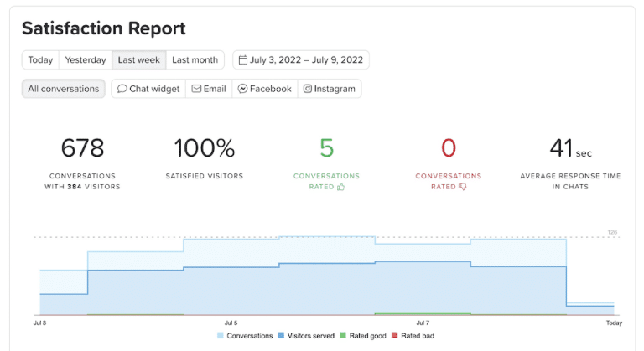Filter report by Email channel label
Image resolution: width=644 pixels, height=351 pixels.
pos(215,89)
